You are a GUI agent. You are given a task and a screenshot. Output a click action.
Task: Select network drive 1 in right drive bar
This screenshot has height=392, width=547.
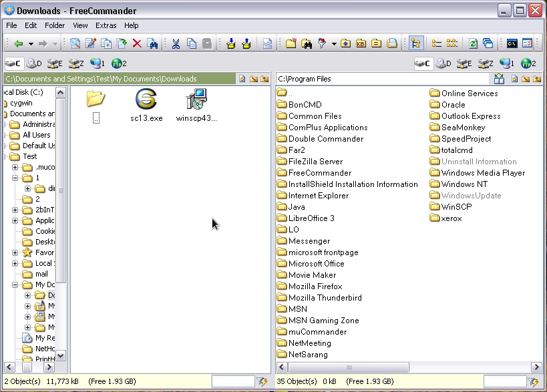[507, 63]
